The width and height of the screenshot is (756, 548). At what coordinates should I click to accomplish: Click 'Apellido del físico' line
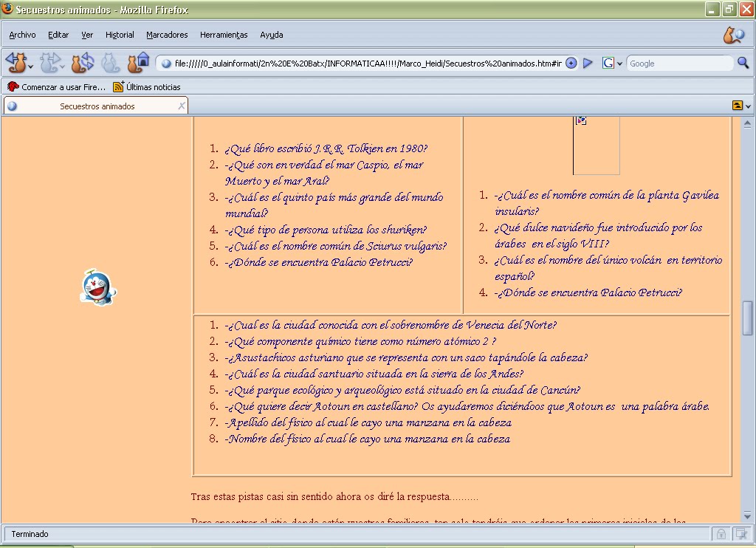(x=368, y=423)
